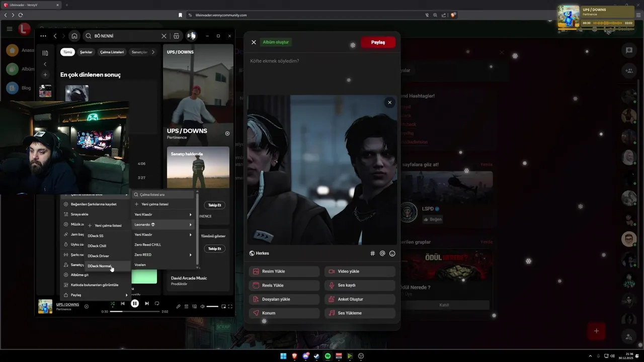Click the plus create button in Spotify sidebar
This screenshot has width=644, height=362.
coord(45,74)
